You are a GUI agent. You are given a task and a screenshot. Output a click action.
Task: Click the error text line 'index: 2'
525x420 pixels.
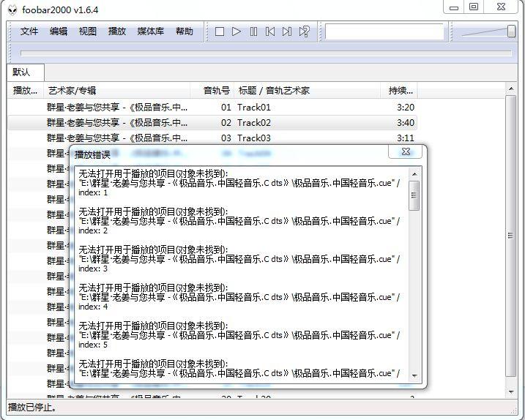tap(93, 230)
